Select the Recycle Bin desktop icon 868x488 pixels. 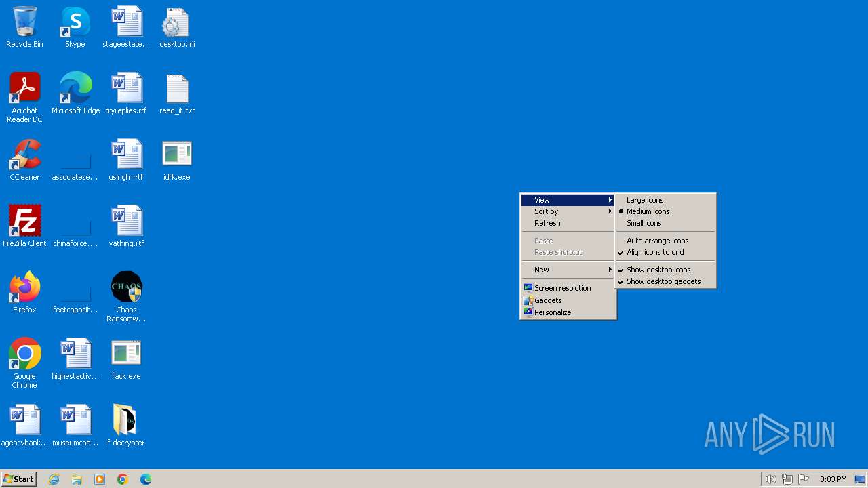click(x=24, y=28)
